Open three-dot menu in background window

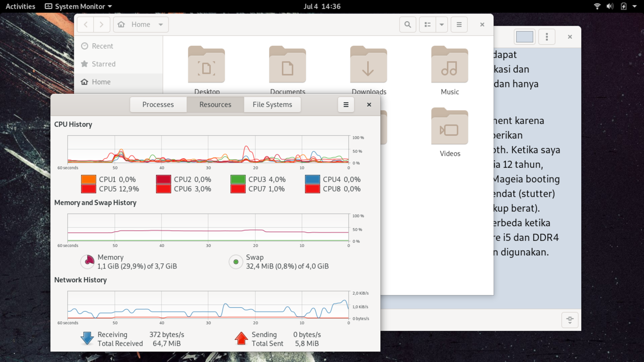pos(547,37)
